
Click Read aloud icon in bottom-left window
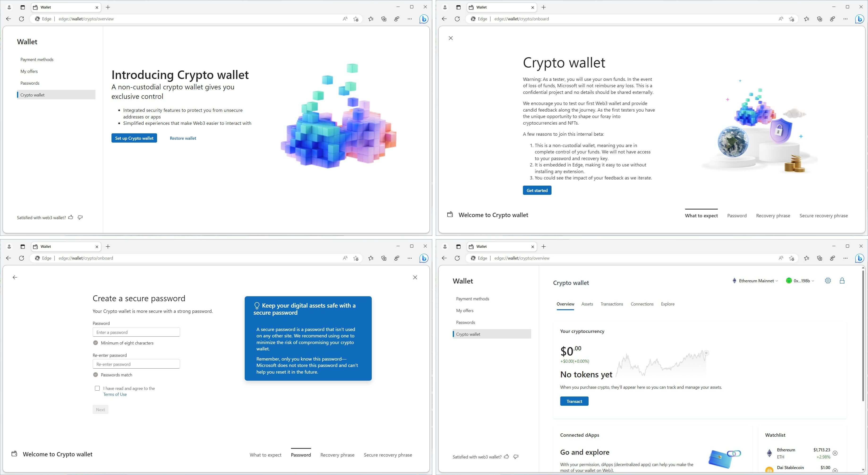click(x=345, y=258)
